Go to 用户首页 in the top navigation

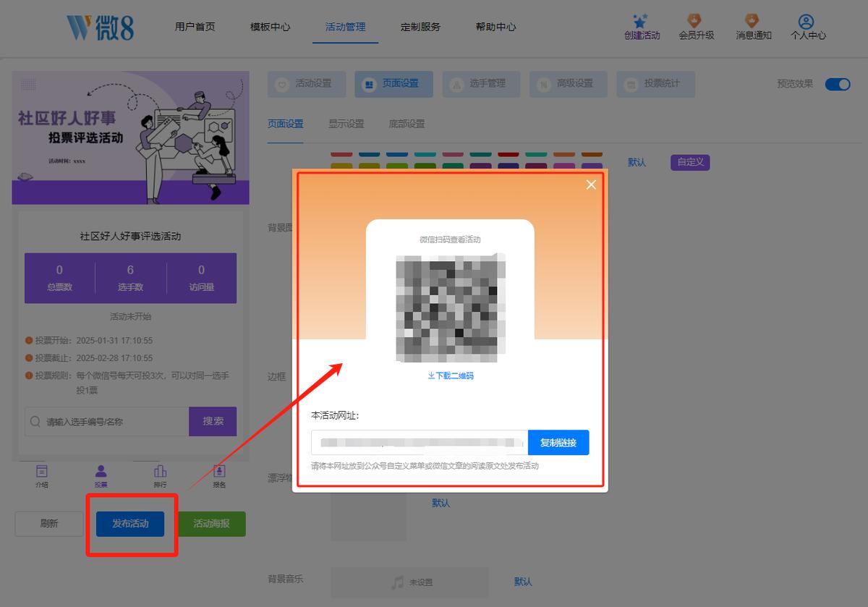click(195, 27)
